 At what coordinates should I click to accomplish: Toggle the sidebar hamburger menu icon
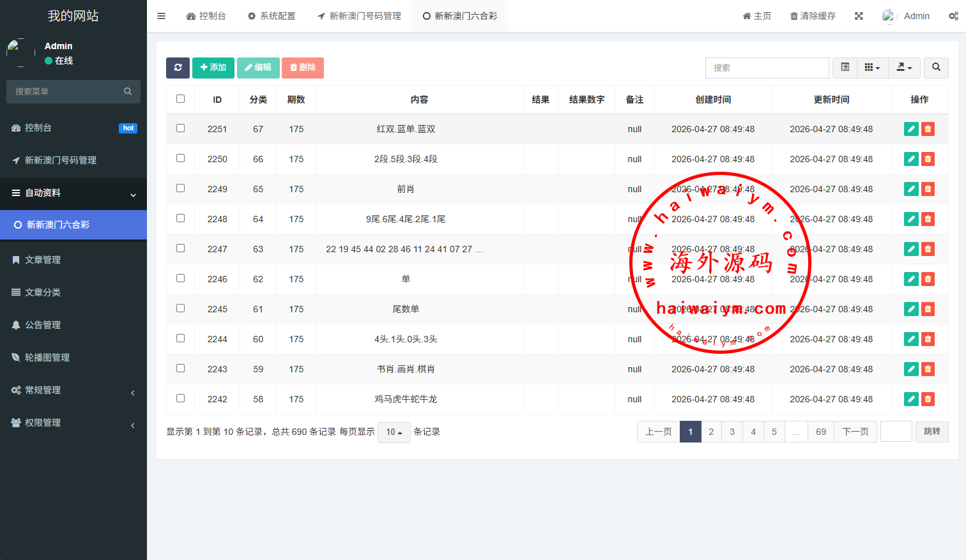point(162,16)
